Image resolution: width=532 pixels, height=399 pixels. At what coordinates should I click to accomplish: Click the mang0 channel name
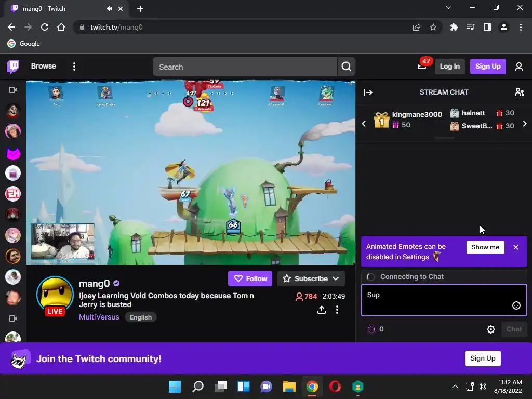click(95, 283)
